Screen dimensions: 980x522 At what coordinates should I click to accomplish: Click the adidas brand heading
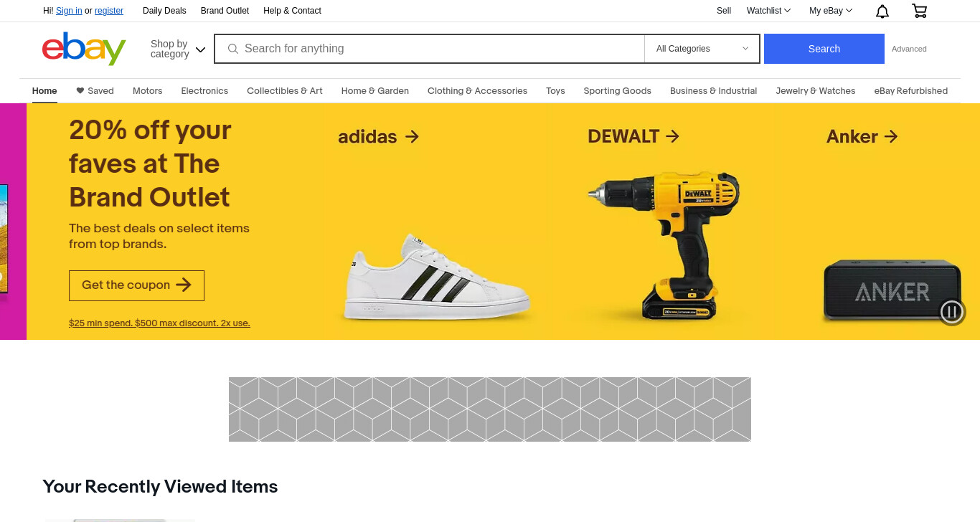point(367,136)
